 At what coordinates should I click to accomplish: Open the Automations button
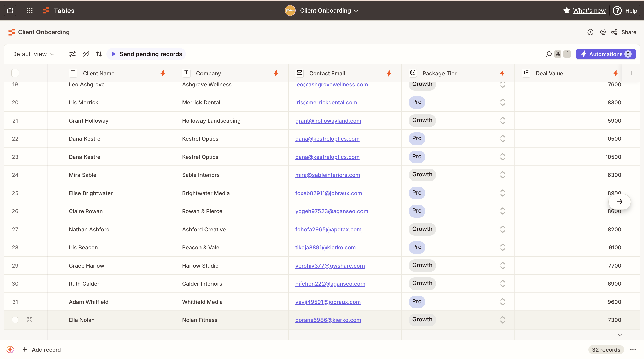[x=606, y=54]
